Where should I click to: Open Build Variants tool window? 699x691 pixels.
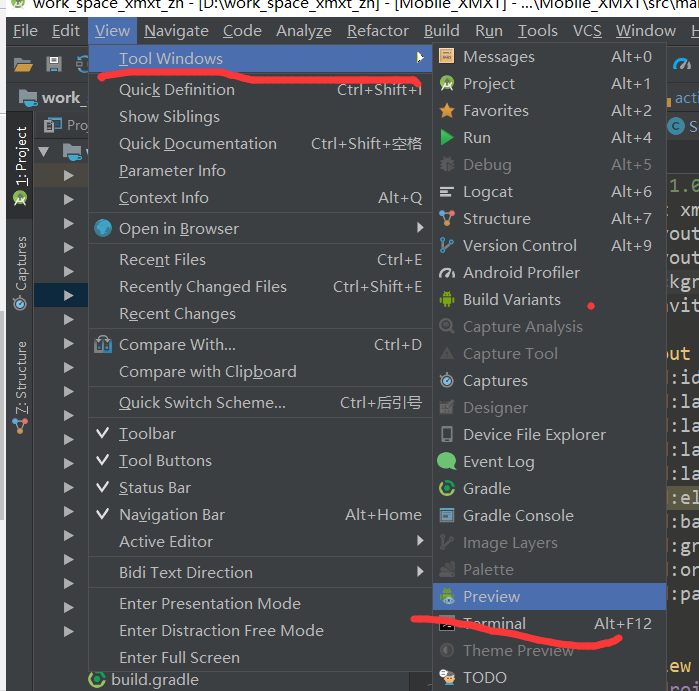tap(549, 300)
